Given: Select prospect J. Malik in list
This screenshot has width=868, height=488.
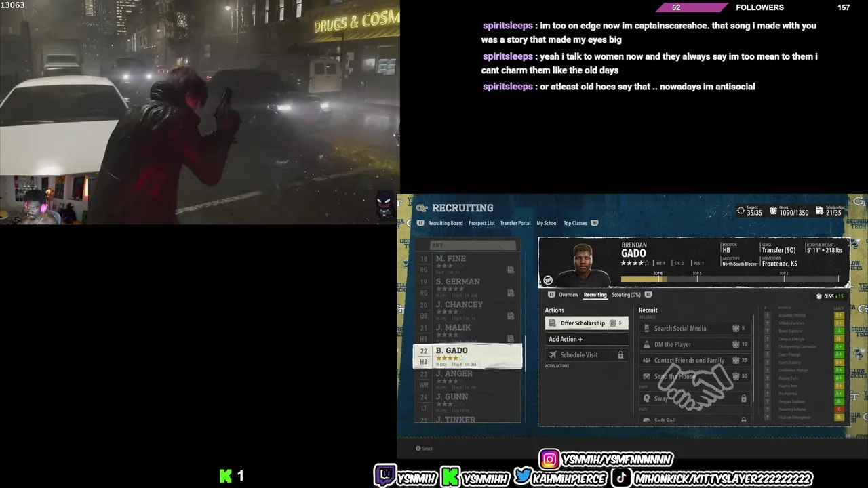Looking at the screenshot, I should (x=468, y=331).
